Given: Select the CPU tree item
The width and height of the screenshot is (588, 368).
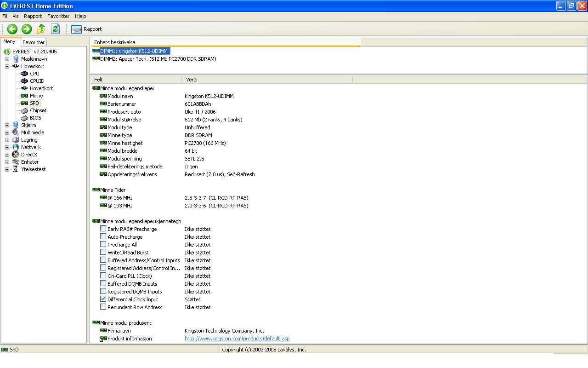Looking at the screenshot, I should coord(34,74).
